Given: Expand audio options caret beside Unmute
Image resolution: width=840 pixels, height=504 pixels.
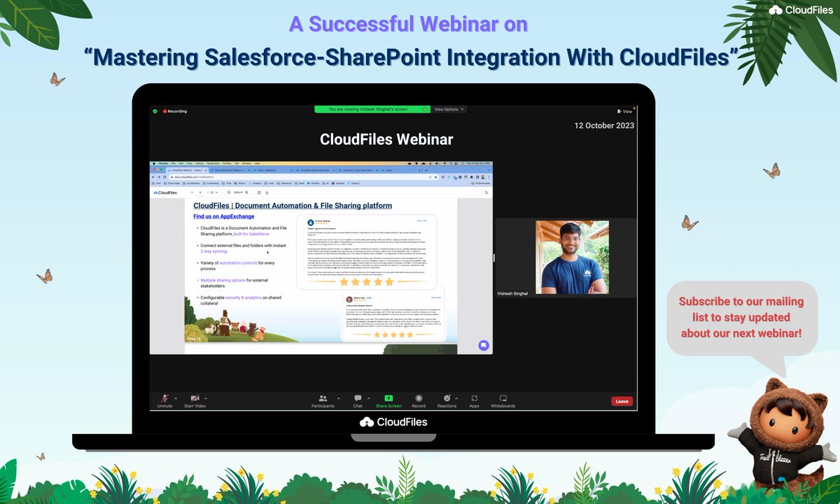Looking at the screenshot, I should coord(176,398).
